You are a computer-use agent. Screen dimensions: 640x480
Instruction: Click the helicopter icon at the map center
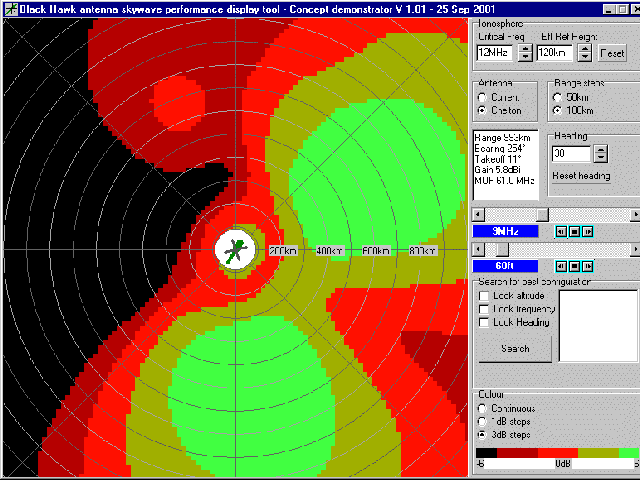pyautogui.click(x=235, y=251)
